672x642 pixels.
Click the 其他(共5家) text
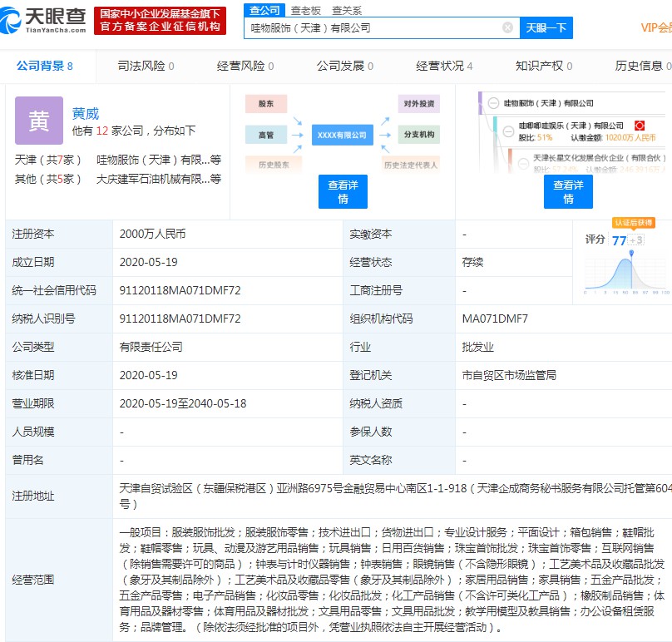(47, 179)
